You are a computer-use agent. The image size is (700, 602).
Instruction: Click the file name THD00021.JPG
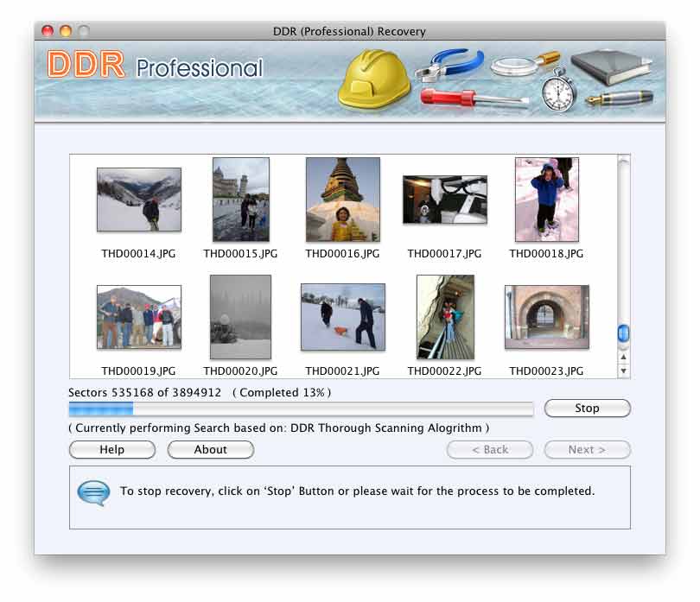342,371
